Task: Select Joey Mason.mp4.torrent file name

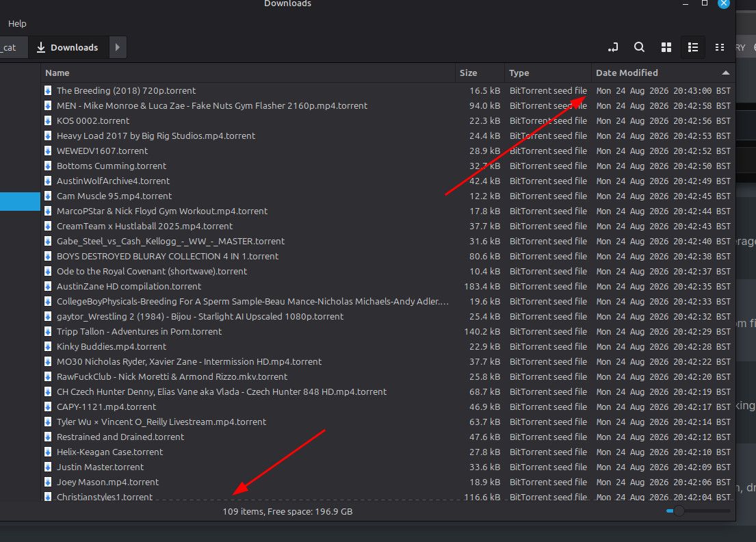Action: 108,482
